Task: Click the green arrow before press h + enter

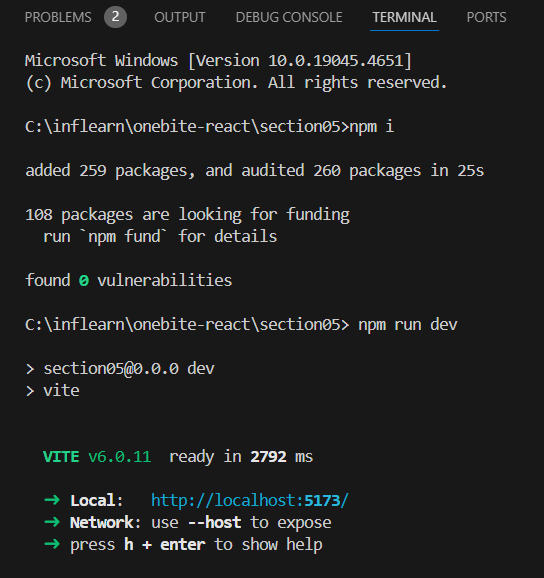Action: 52,544
